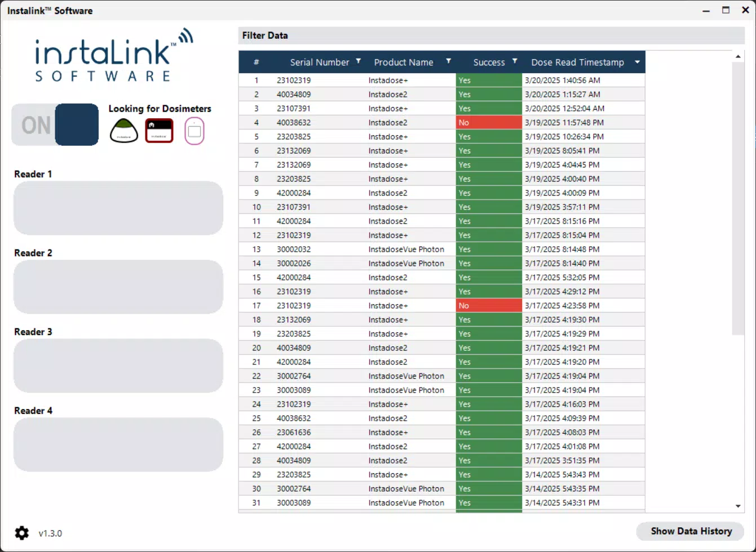Select serial 23107391 in row 3
Screen dimensions: 756x552
point(294,108)
